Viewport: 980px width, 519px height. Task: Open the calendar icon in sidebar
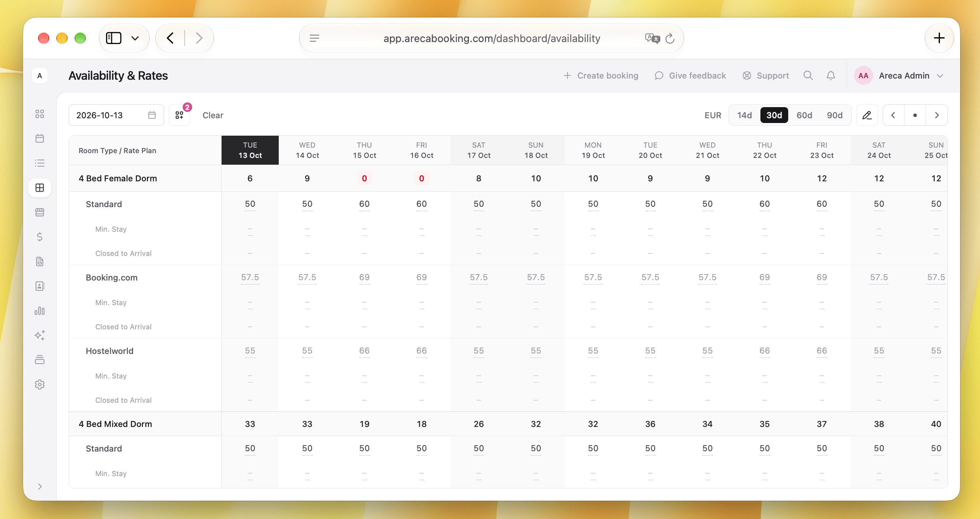tap(40, 138)
